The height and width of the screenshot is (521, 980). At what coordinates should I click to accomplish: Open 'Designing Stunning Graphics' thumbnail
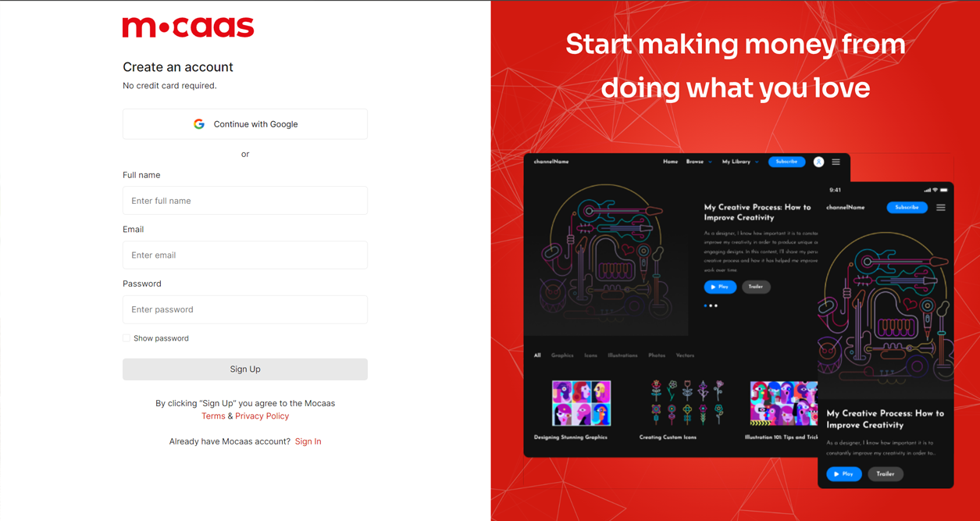point(582,403)
